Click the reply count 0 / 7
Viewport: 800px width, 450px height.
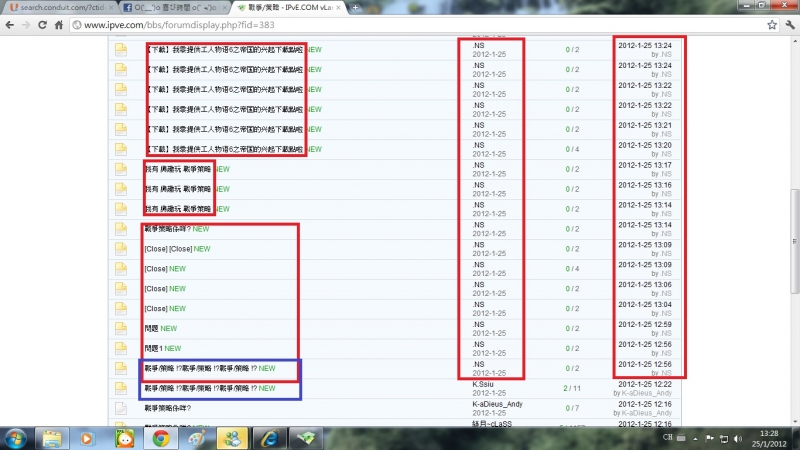pyautogui.click(x=572, y=408)
